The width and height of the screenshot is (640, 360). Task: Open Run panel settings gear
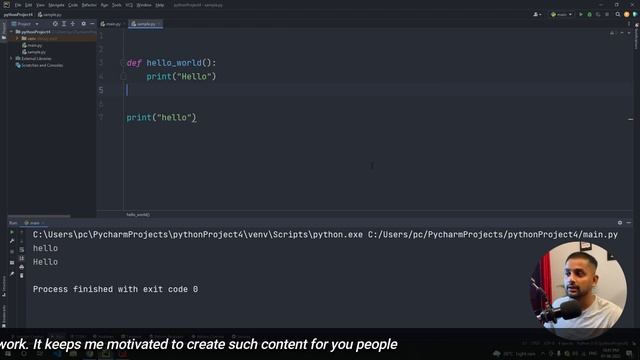coord(620,223)
